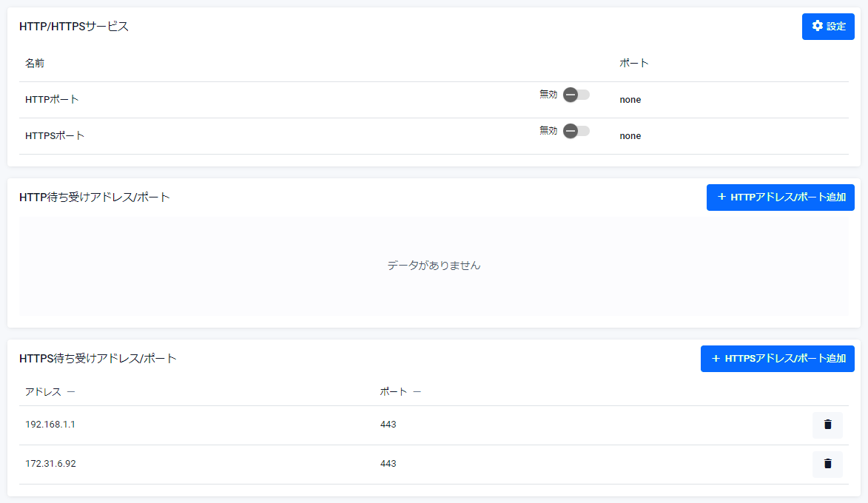The image size is (868, 503).
Task: Click plus icon on HTTPSアドレス/ポート追加
Action: coord(716,359)
